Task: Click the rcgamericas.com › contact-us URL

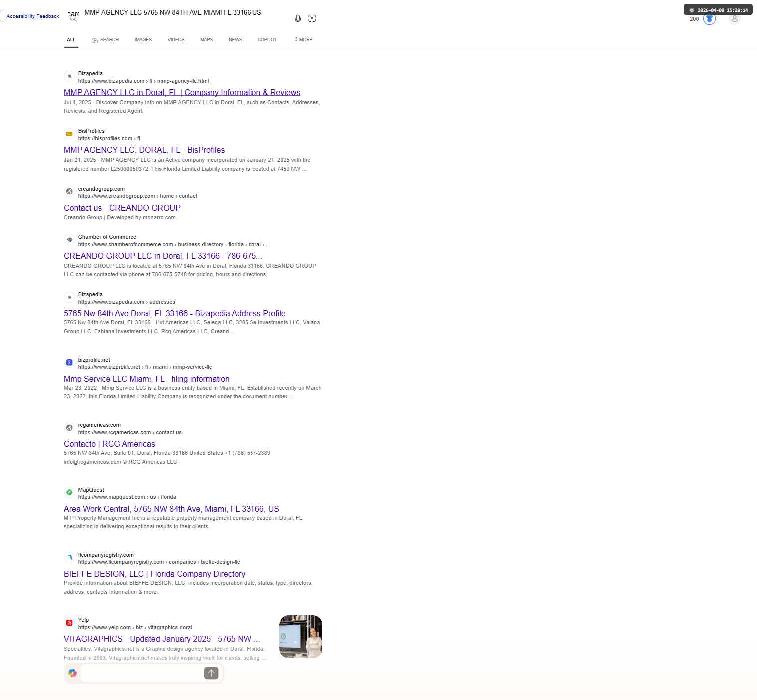Action: click(x=130, y=433)
